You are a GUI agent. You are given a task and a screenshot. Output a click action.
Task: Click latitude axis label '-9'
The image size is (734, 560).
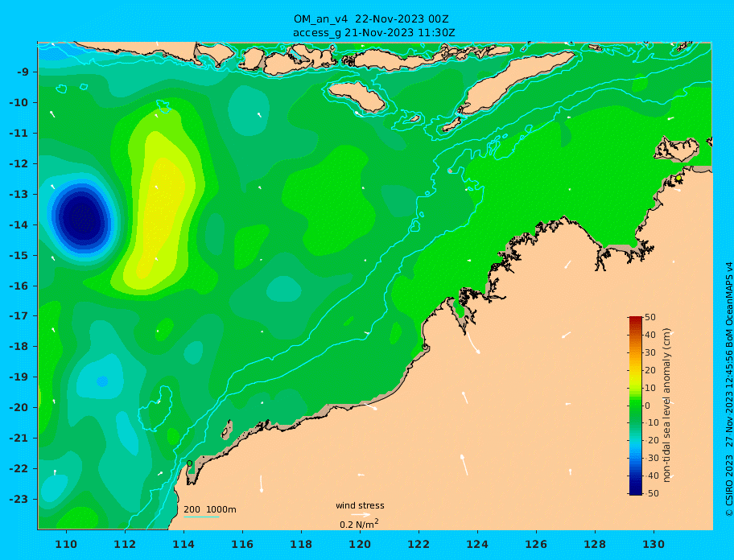[x=23, y=72]
